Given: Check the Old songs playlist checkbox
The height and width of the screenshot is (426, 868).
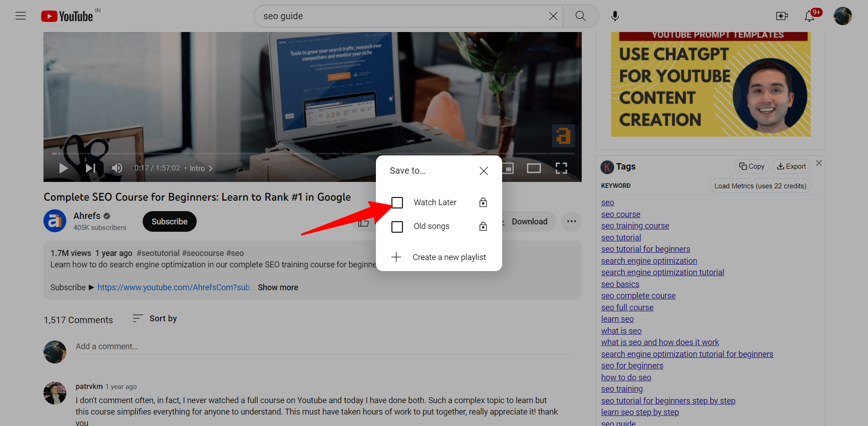Looking at the screenshot, I should pyautogui.click(x=397, y=227).
